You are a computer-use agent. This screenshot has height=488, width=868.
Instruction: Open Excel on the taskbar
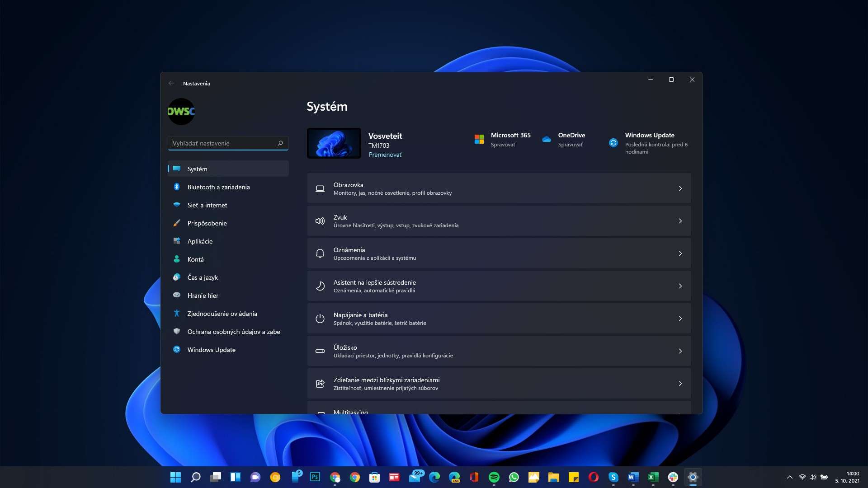click(x=653, y=477)
